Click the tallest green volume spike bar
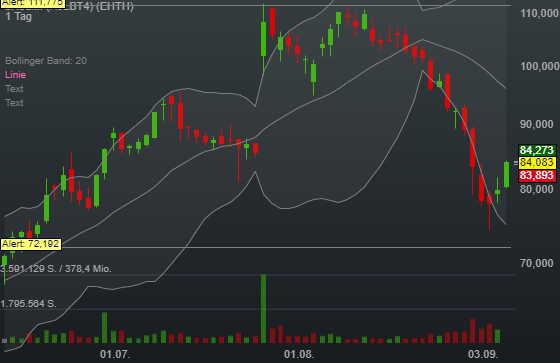Image resolution: width=560 pixels, height=363 pixels. (x=264, y=309)
